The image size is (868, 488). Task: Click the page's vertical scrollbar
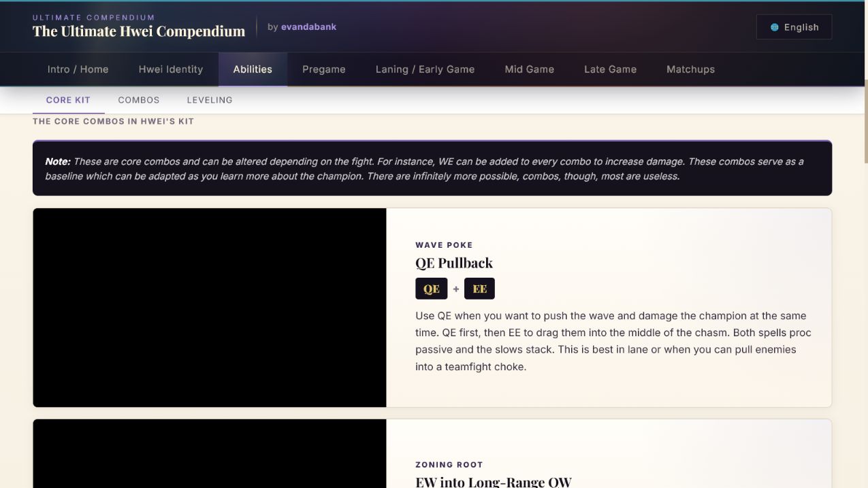click(x=865, y=123)
